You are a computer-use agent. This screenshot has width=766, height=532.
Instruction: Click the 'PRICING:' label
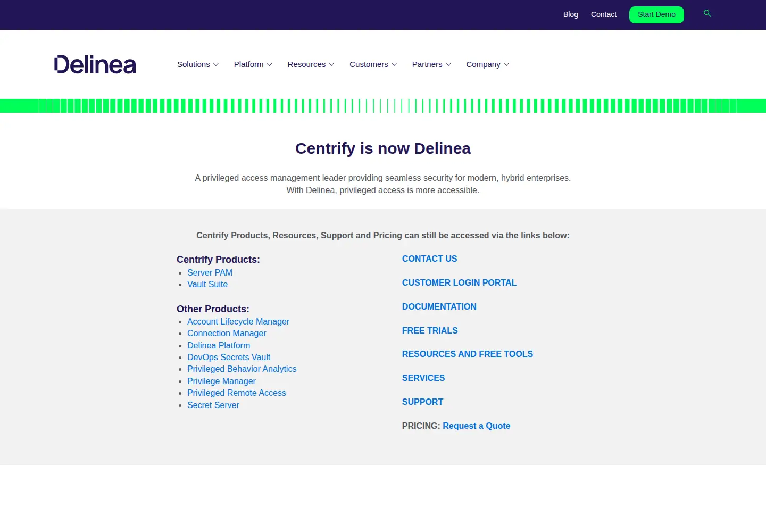click(x=421, y=426)
